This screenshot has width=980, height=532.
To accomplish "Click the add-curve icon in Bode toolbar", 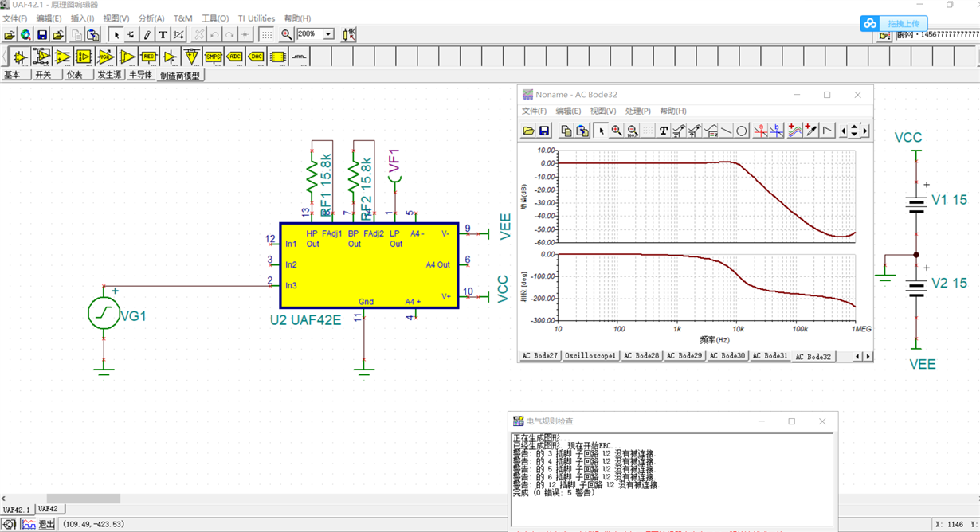I will point(795,131).
